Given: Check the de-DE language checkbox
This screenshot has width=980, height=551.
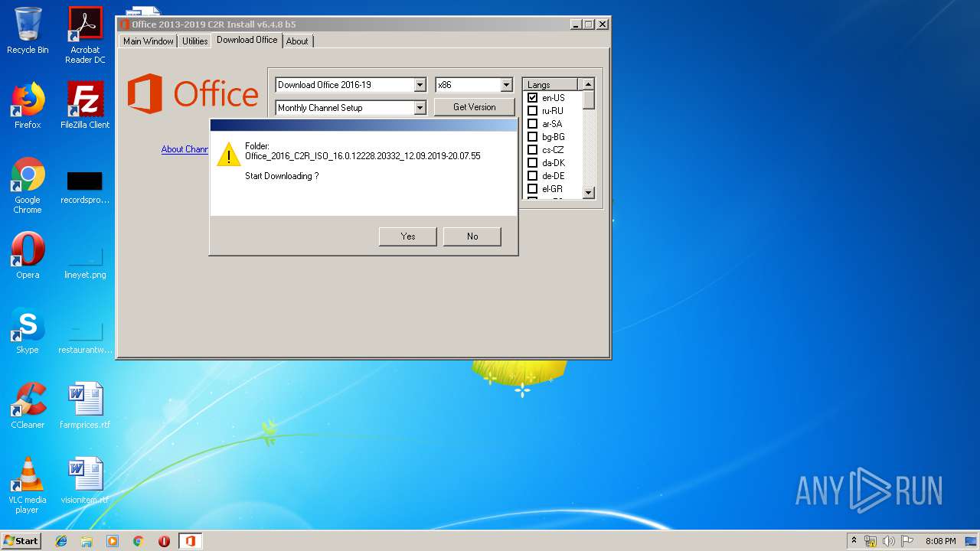Looking at the screenshot, I should point(533,176).
